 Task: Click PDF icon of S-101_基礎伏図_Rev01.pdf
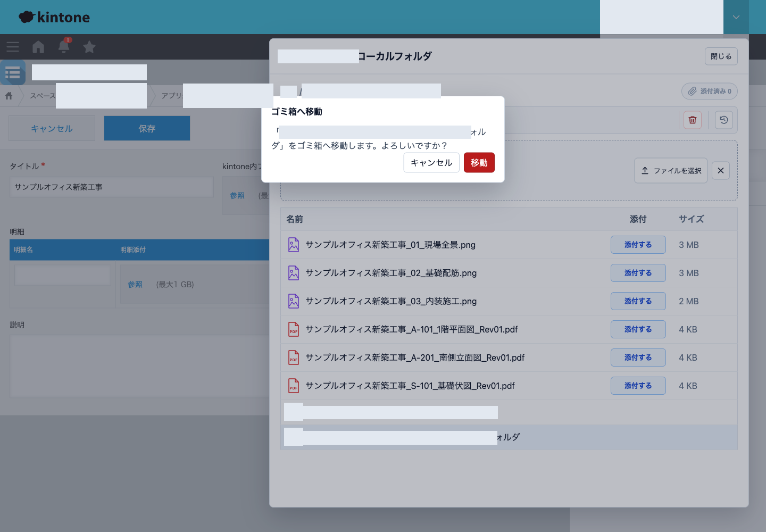[x=294, y=386]
